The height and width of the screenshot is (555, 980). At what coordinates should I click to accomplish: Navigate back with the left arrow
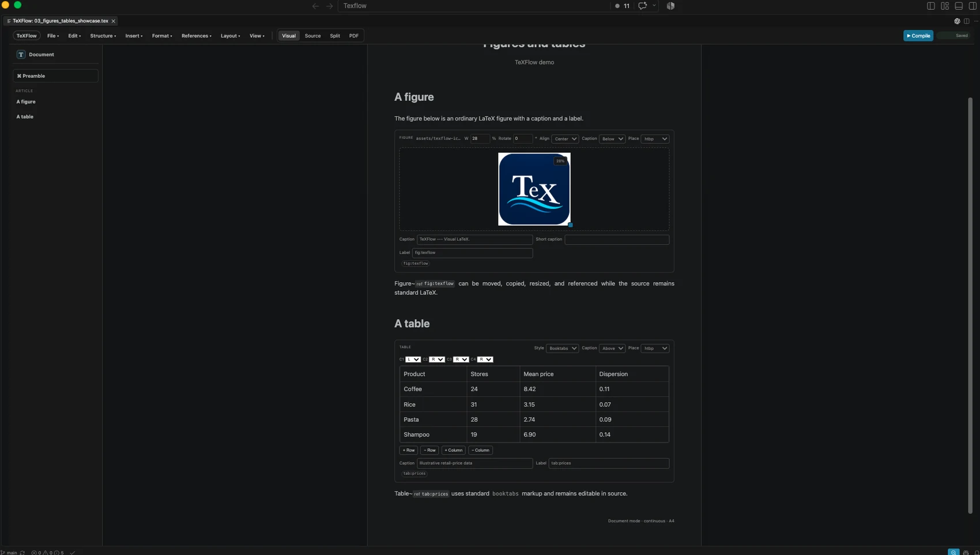point(315,6)
